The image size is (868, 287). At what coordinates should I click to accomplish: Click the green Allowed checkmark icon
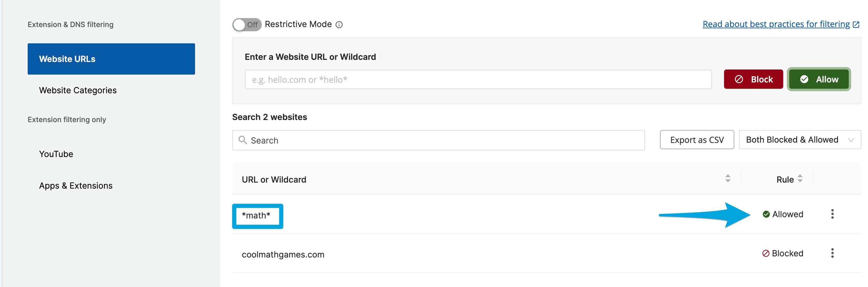point(766,214)
